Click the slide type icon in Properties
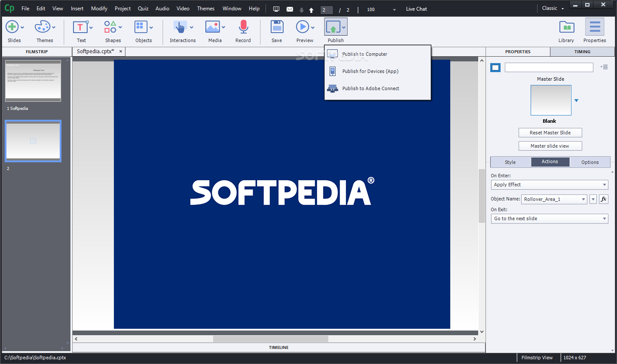The image size is (617, 364). 495,67
